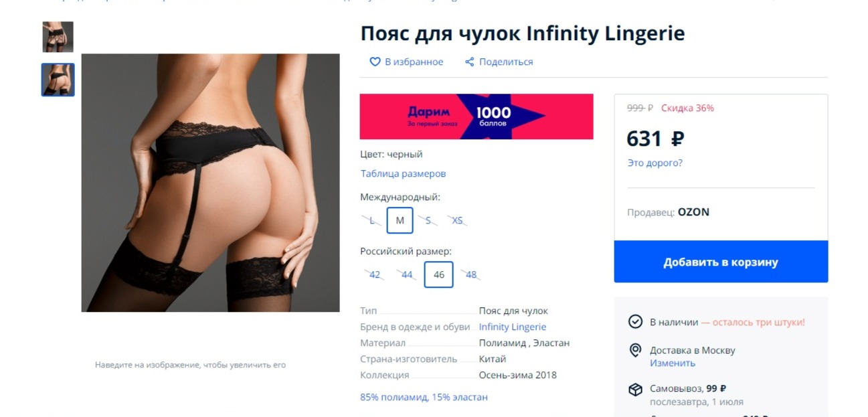
Task: Click the Moscow delivery location pin icon
Action: pyautogui.click(x=635, y=350)
